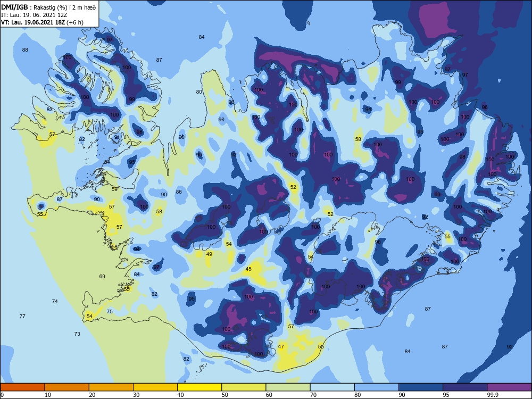Click the legend scale label '70'

click(313, 395)
